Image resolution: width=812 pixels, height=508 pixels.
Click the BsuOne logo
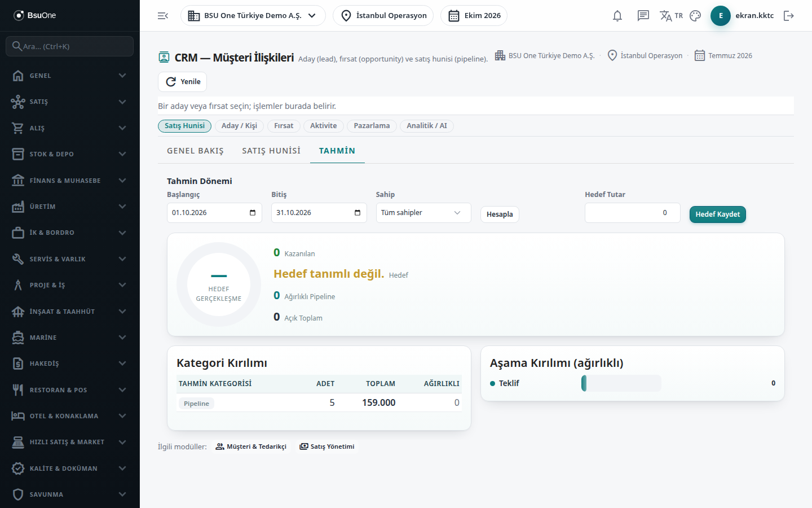tap(35, 15)
